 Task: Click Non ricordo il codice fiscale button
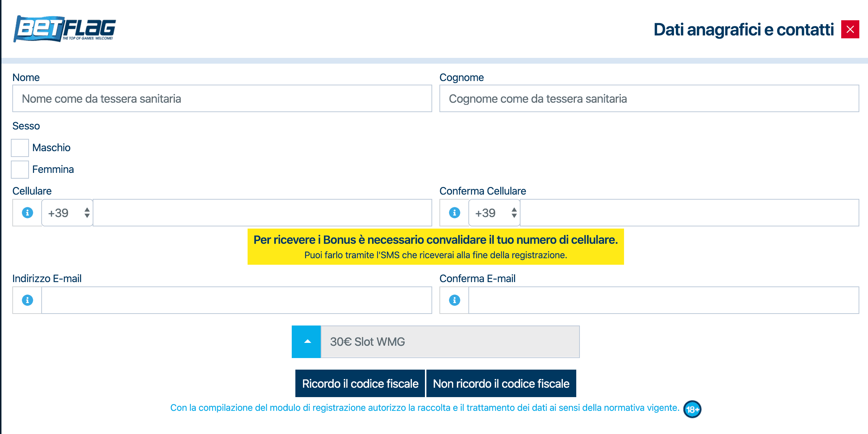tap(501, 383)
